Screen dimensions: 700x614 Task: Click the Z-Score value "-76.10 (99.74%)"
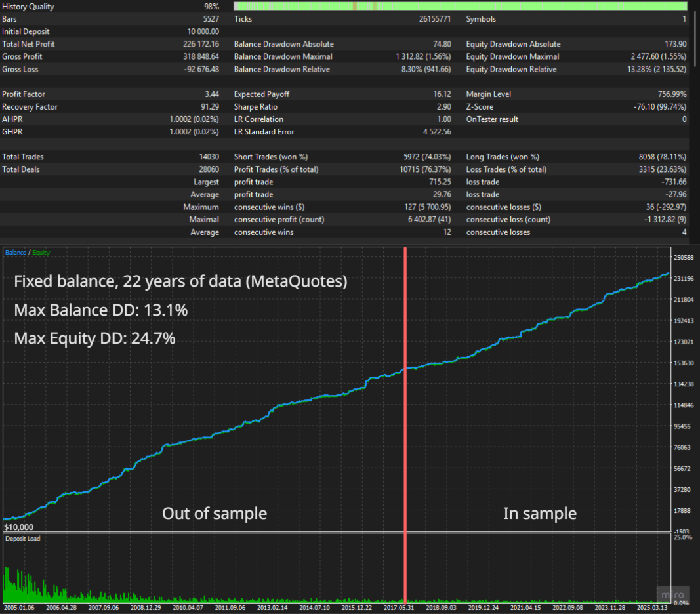click(660, 107)
